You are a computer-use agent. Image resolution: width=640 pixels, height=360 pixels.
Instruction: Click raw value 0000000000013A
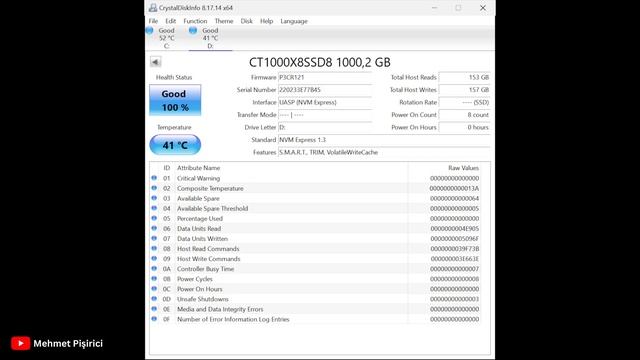point(454,189)
